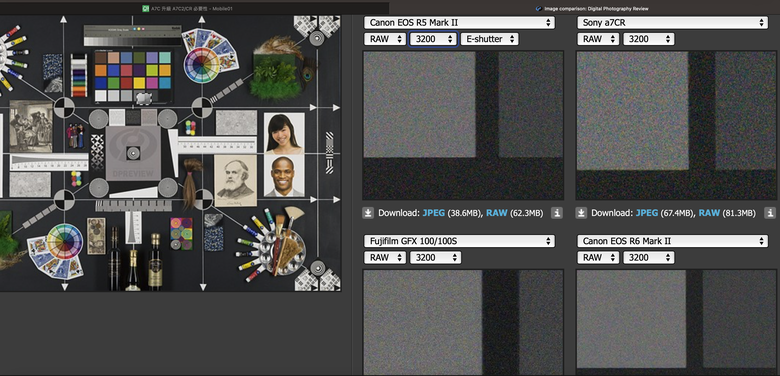Click the Canon EOS R6 Mark II noise crop
780x376 pixels.
tap(677, 322)
